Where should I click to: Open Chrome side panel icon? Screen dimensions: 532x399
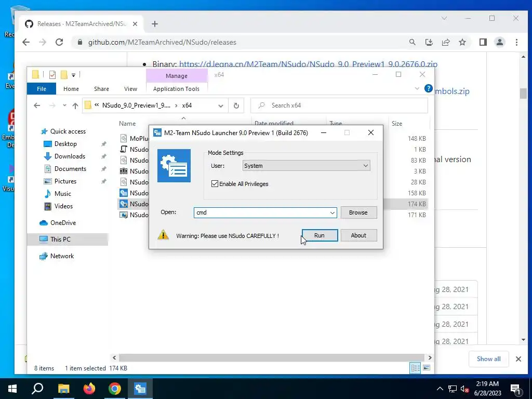(x=483, y=43)
